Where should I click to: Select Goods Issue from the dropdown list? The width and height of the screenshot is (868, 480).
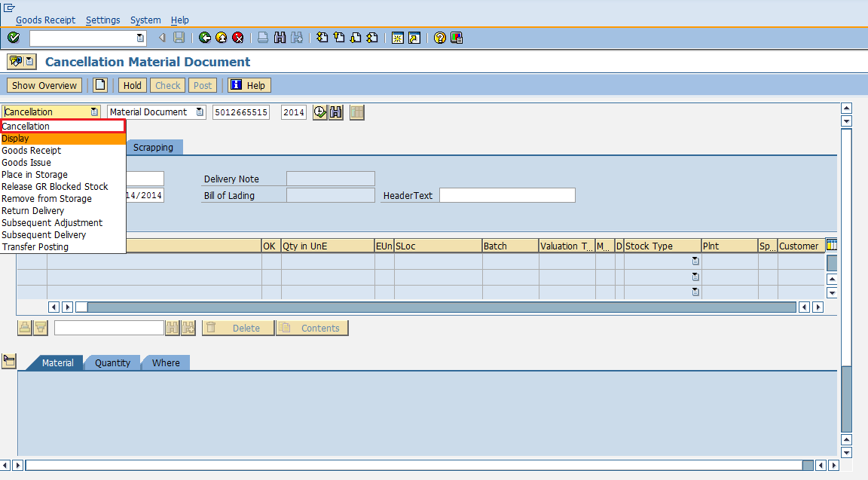pos(63,163)
